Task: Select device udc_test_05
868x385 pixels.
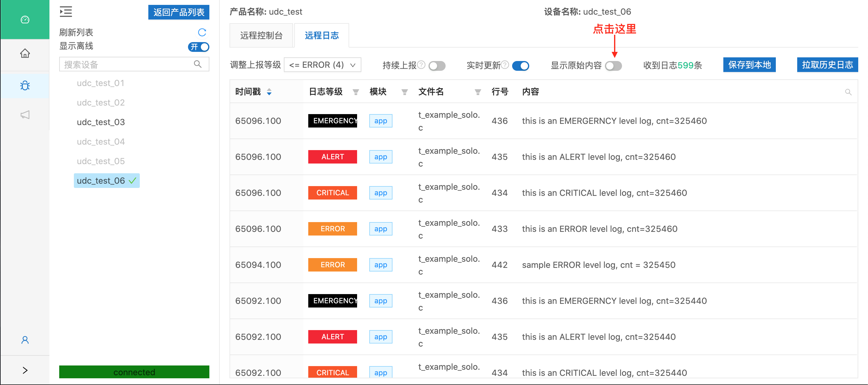Action: [100, 161]
